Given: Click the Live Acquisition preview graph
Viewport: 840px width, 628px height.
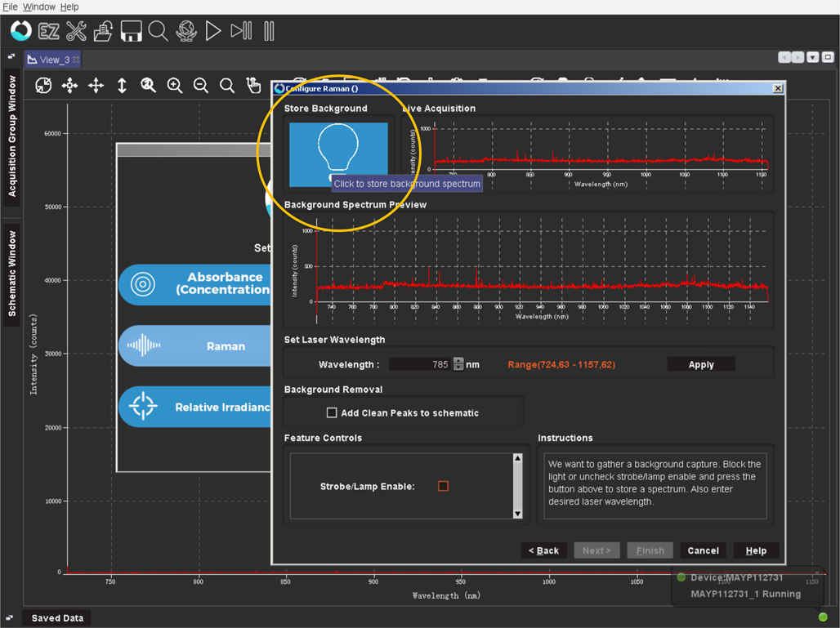Looking at the screenshot, I should pos(588,154).
